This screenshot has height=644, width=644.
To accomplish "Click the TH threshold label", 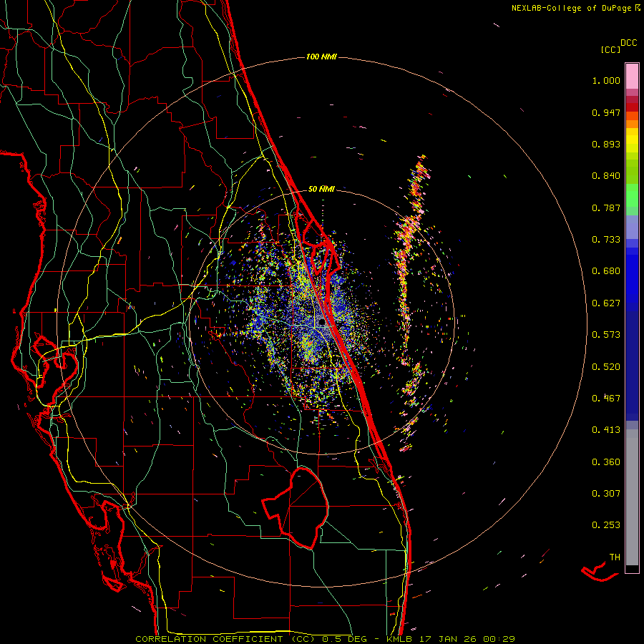I will pyautogui.click(x=615, y=557).
